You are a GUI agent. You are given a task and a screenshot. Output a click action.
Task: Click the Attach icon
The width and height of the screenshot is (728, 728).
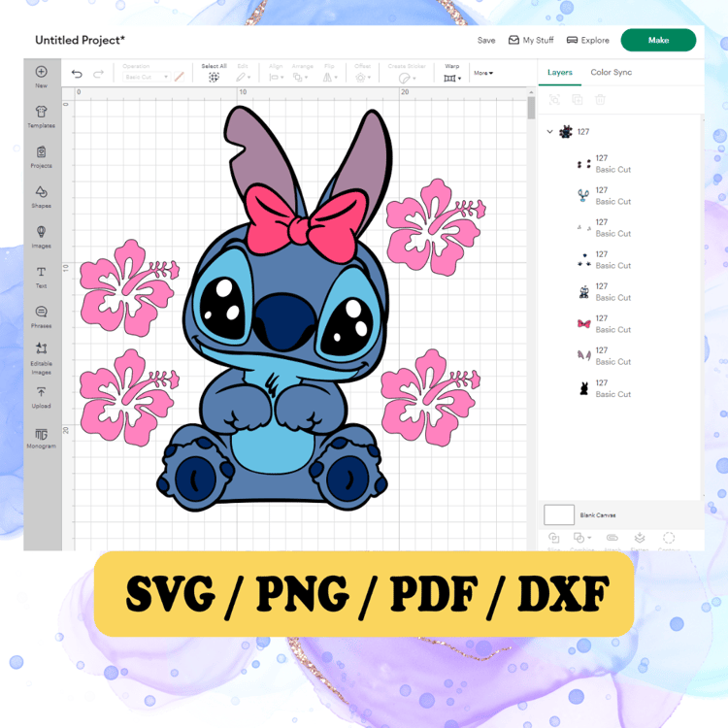pos(612,538)
